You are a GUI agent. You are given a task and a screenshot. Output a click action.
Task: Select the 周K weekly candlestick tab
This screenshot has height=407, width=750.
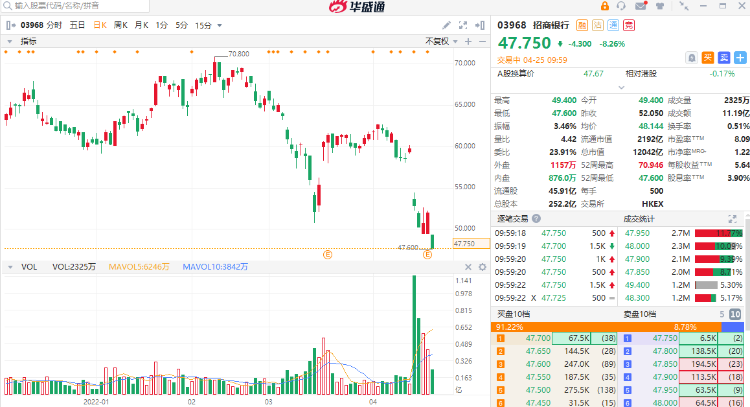(121, 25)
